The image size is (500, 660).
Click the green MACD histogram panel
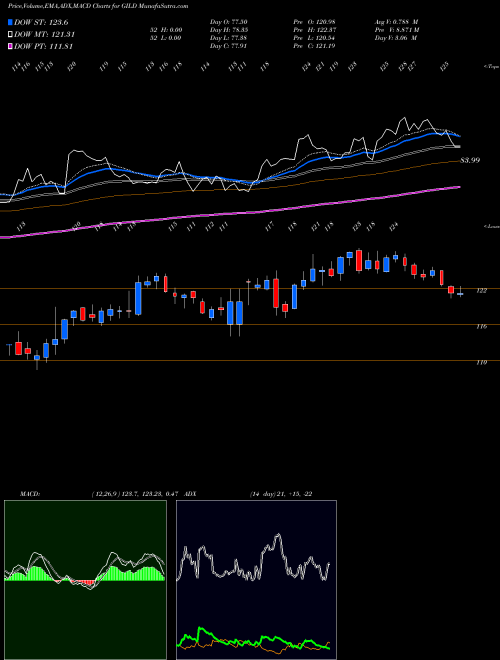point(85,580)
